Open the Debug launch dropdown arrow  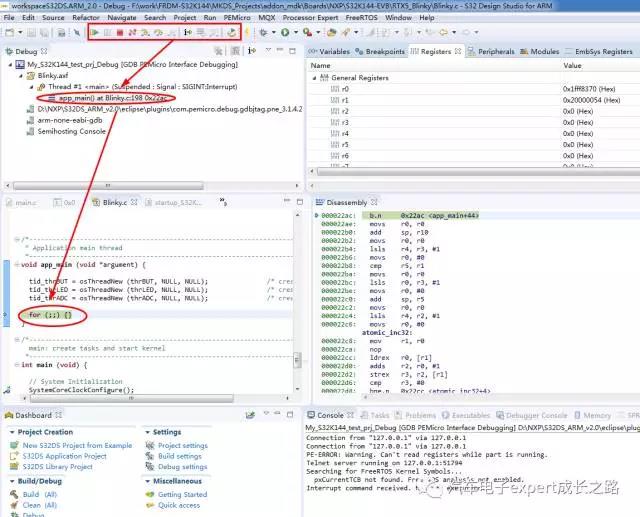pyautogui.click(x=273, y=32)
